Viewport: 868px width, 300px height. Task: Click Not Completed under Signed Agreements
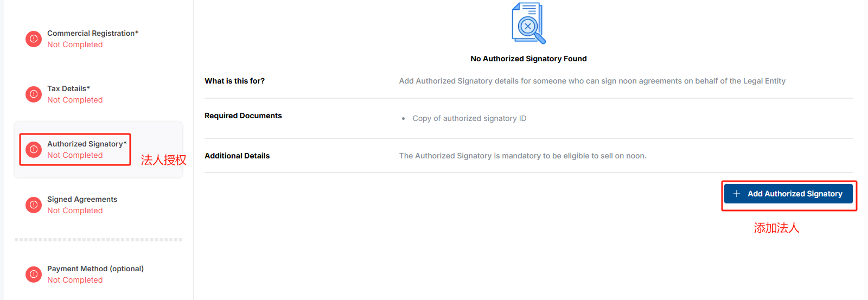pos(75,210)
